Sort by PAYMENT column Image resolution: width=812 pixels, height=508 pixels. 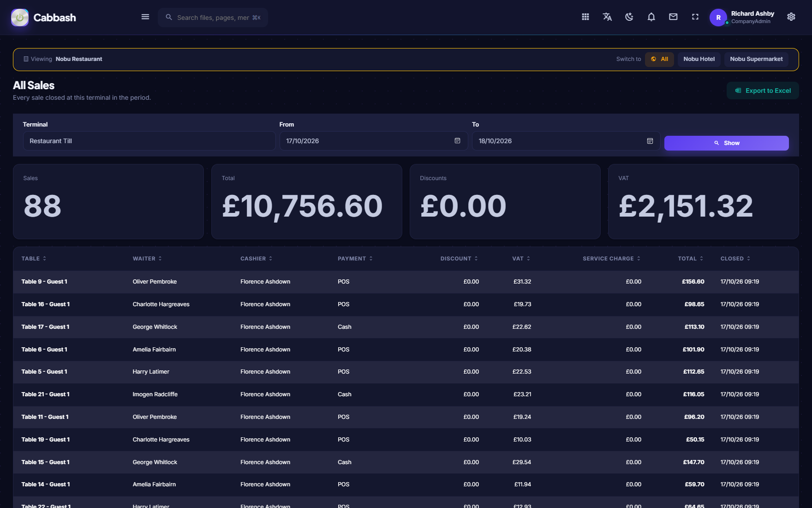point(355,259)
